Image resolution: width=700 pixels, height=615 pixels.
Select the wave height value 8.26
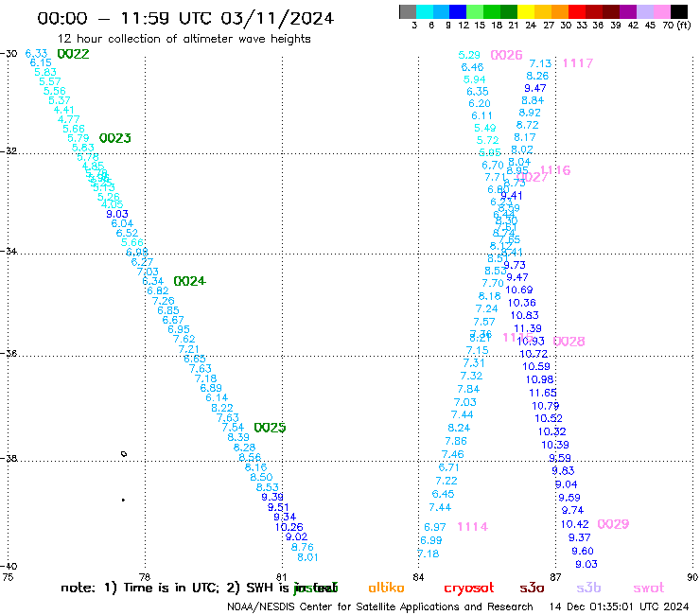click(537, 76)
